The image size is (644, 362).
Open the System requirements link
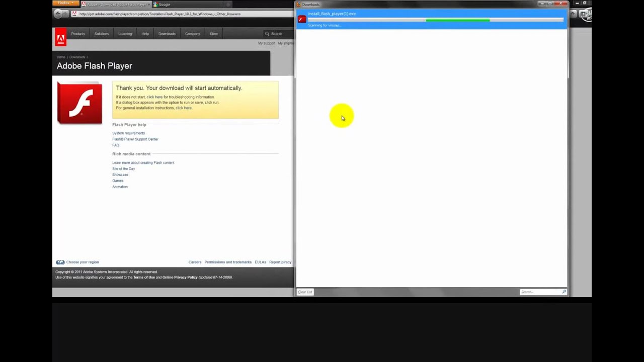[128, 133]
